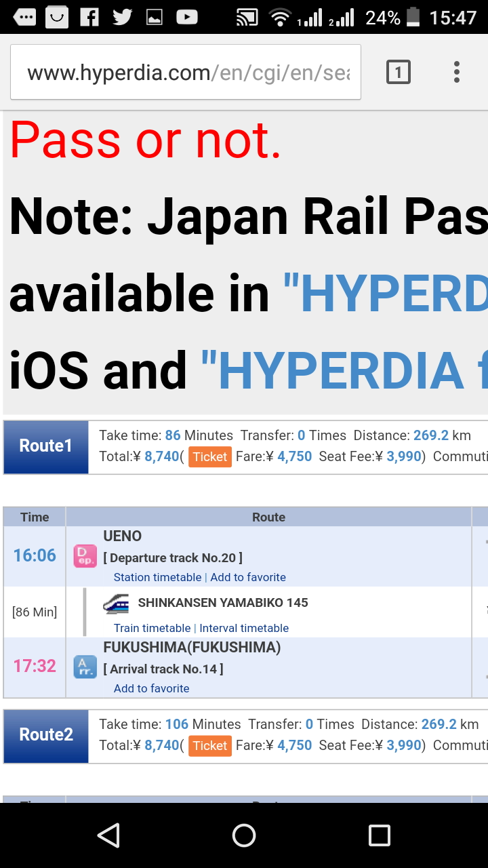Tap the image notification icon in status bar
488x868 pixels.
point(155,17)
